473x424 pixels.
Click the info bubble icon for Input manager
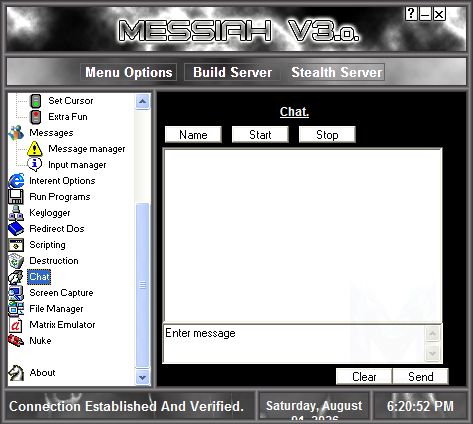click(x=35, y=165)
